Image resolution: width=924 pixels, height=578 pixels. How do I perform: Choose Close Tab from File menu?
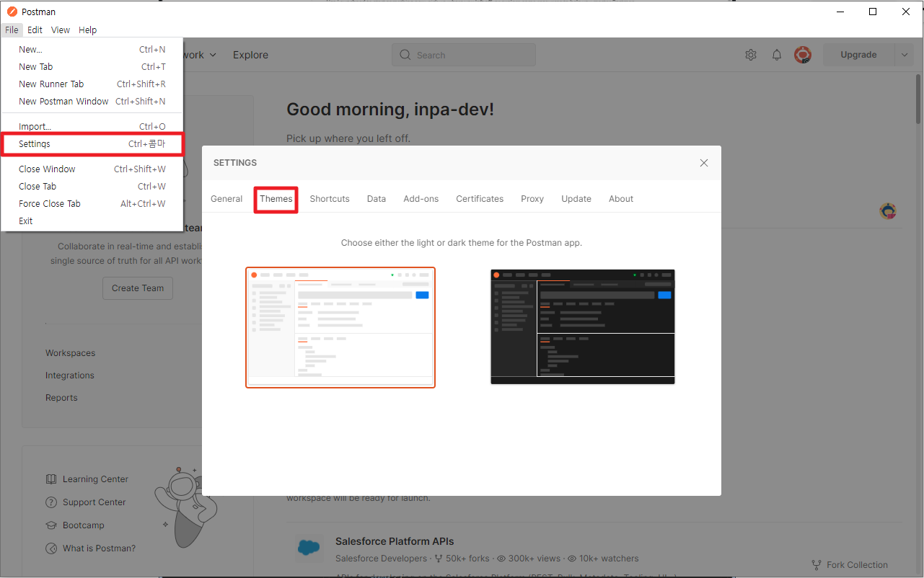[92, 187]
